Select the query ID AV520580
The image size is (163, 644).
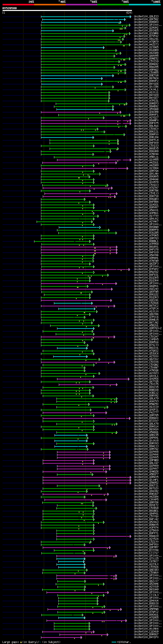point(10,8)
